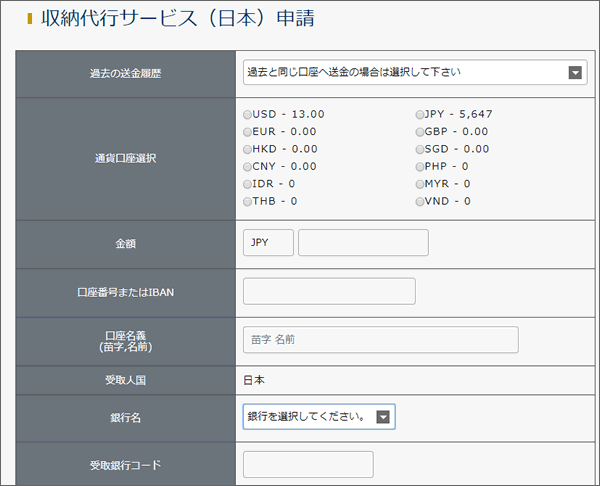Choose the THB - 0 radio button
This screenshot has width=600, height=486.
pyautogui.click(x=248, y=201)
